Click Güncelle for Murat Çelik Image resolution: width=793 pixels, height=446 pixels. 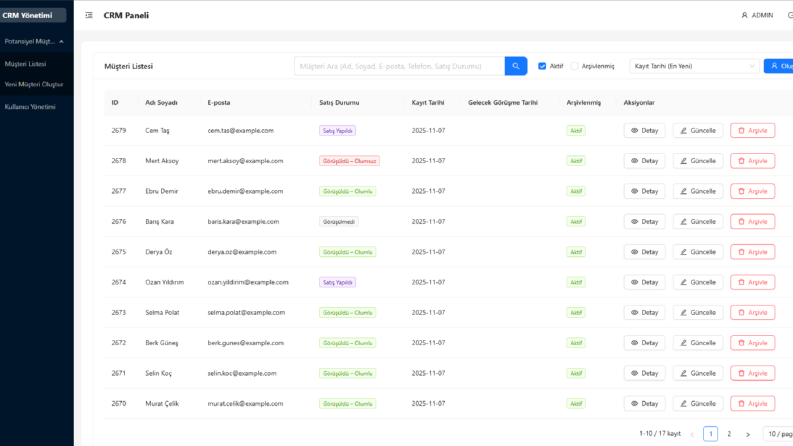(x=698, y=404)
